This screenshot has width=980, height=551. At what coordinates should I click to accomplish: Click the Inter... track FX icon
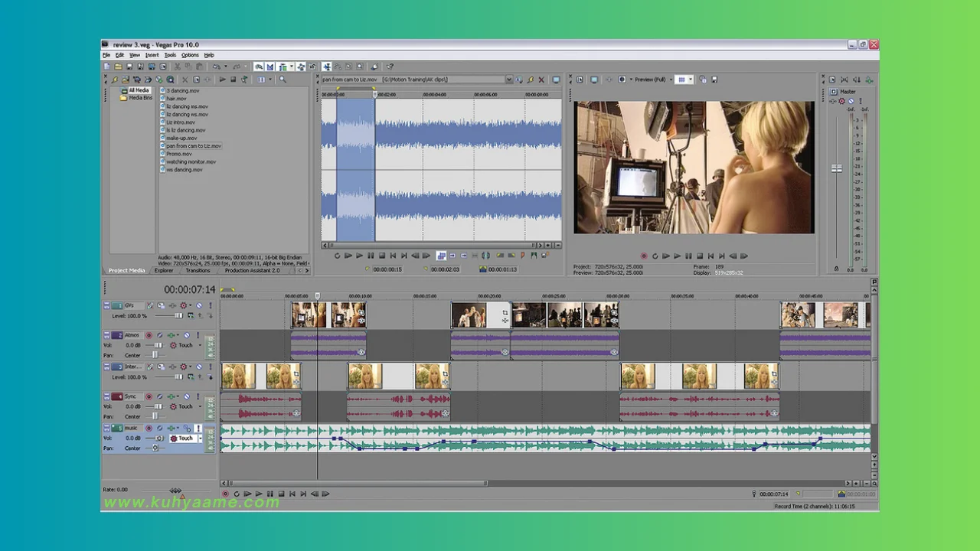click(x=171, y=367)
